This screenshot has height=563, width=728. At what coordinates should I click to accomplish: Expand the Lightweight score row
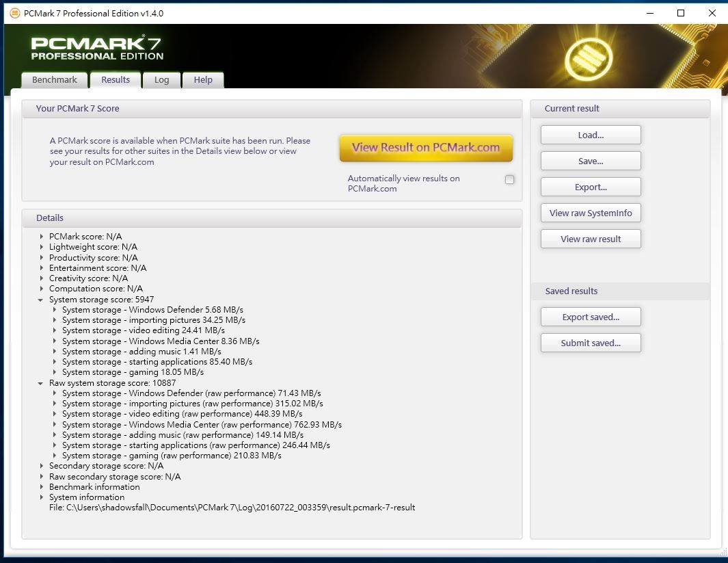[41, 247]
